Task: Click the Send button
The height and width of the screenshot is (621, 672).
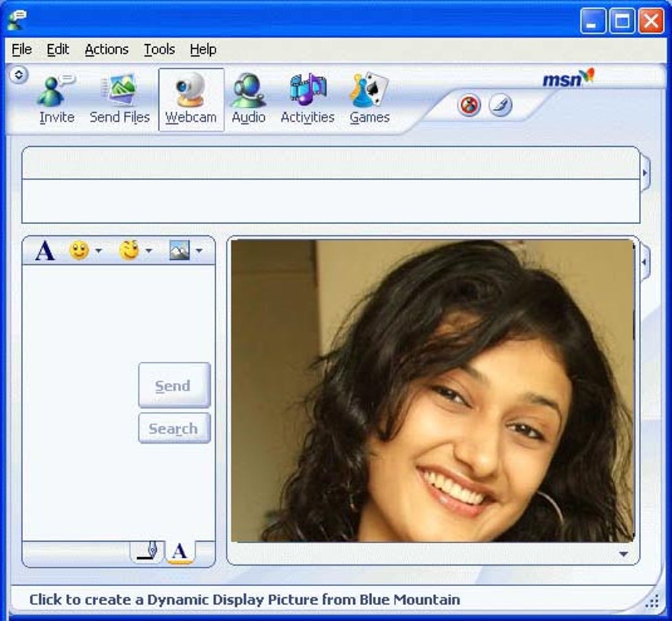Action: coord(175,385)
